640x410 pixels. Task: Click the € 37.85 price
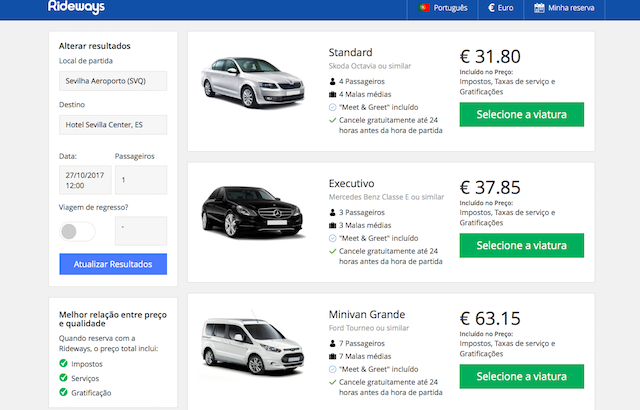(490, 187)
